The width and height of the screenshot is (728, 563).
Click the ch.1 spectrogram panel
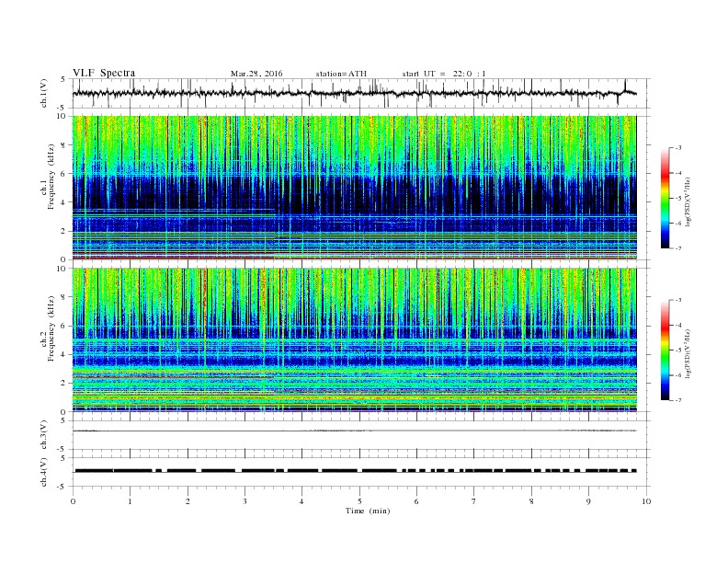tap(355, 188)
